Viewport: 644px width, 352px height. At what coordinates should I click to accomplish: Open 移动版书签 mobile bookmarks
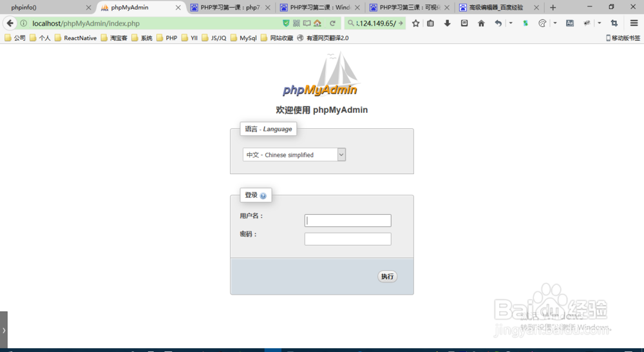click(623, 38)
